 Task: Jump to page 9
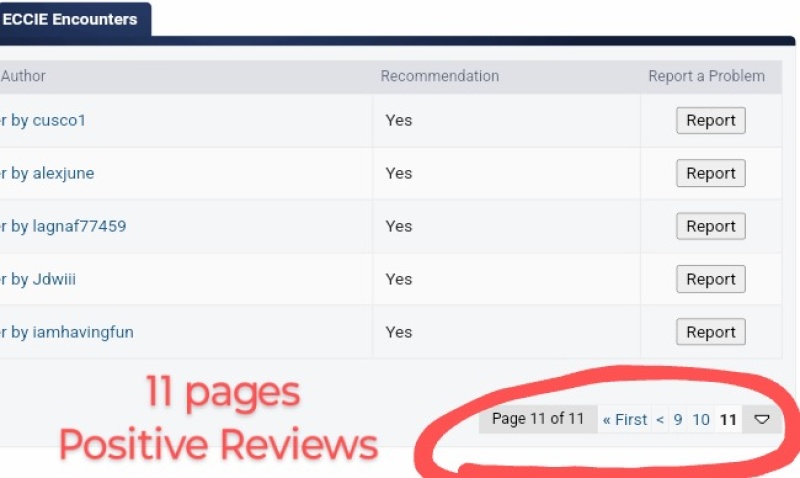point(678,419)
